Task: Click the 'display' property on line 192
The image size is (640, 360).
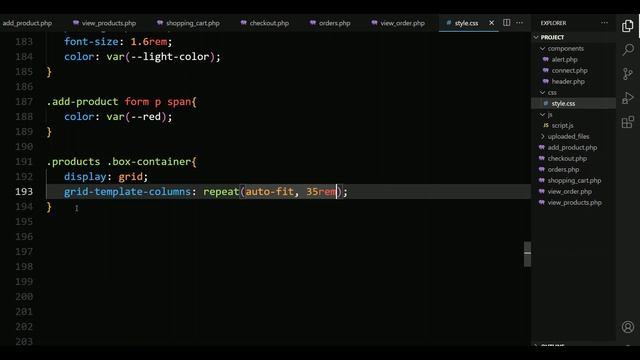Action: (85, 176)
